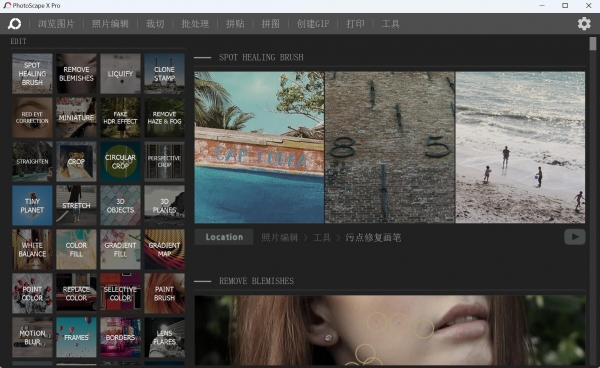Open the 拼图 combine tab
Screen dimensions: 600x368
pyautogui.click(x=271, y=24)
